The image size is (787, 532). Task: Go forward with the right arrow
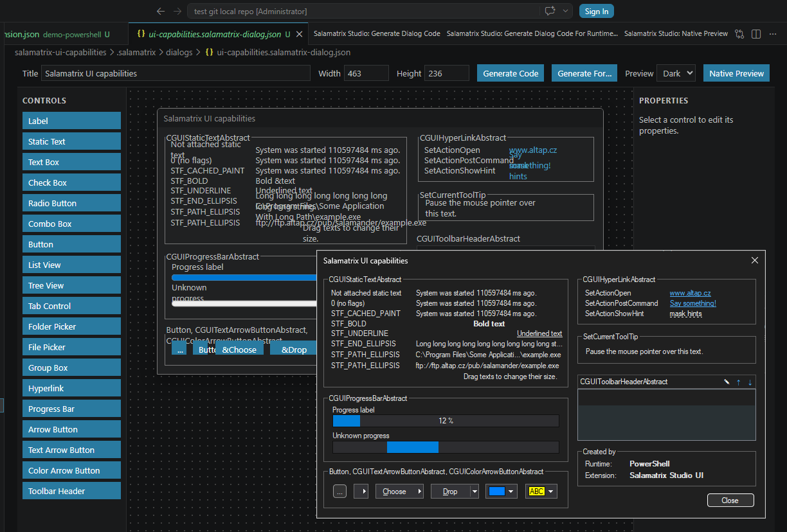coord(177,11)
